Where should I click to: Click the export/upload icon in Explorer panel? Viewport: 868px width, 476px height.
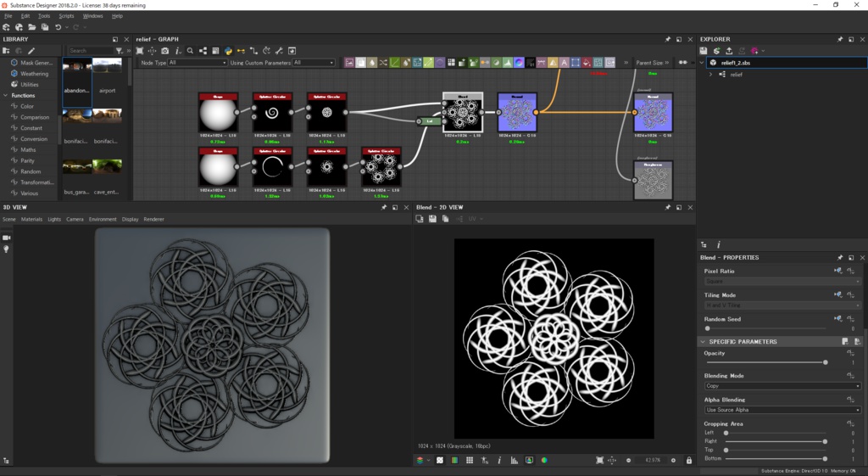coord(729,50)
